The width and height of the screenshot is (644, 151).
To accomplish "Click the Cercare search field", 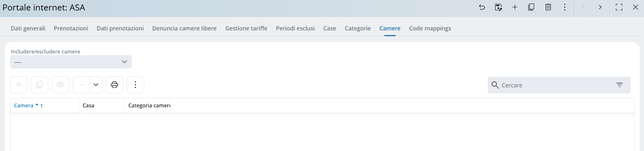I will tap(553, 85).
